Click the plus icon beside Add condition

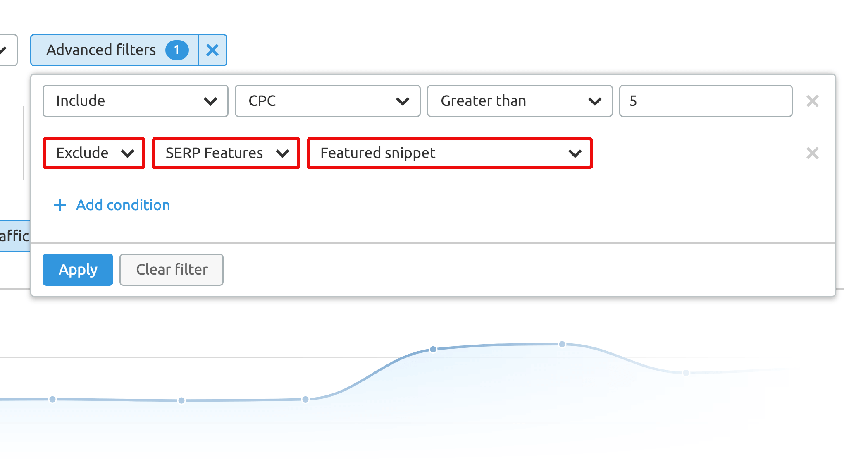click(60, 205)
